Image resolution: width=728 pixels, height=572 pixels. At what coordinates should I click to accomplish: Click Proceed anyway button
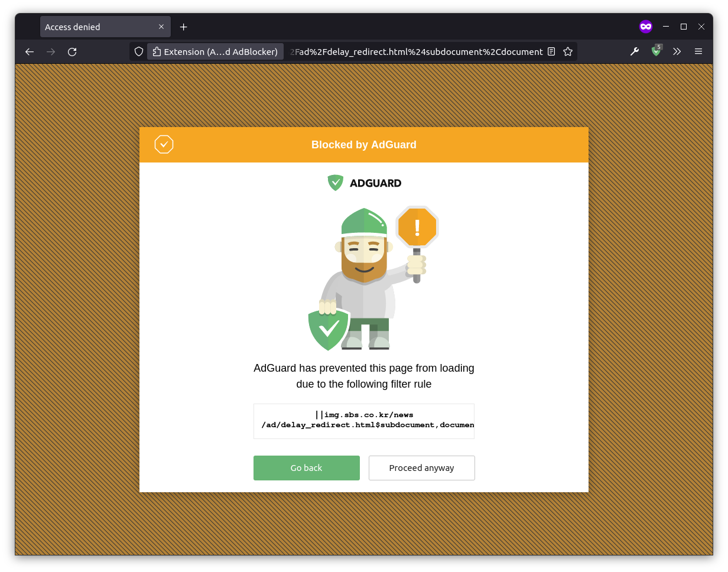click(x=421, y=468)
